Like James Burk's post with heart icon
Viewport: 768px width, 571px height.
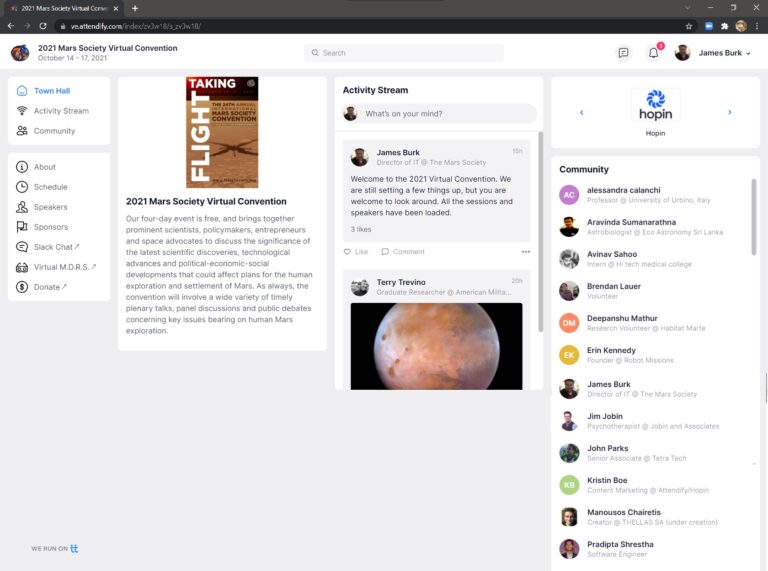347,252
